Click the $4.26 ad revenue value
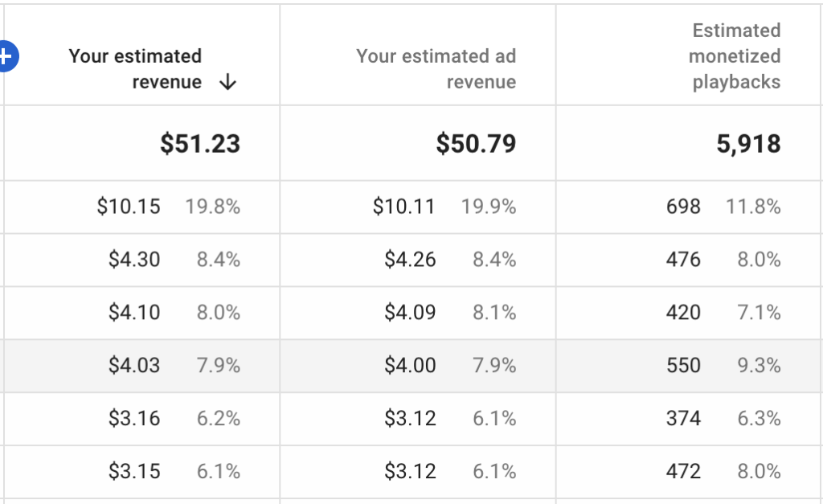Image resolution: width=823 pixels, height=504 pixels. (410, 260)
